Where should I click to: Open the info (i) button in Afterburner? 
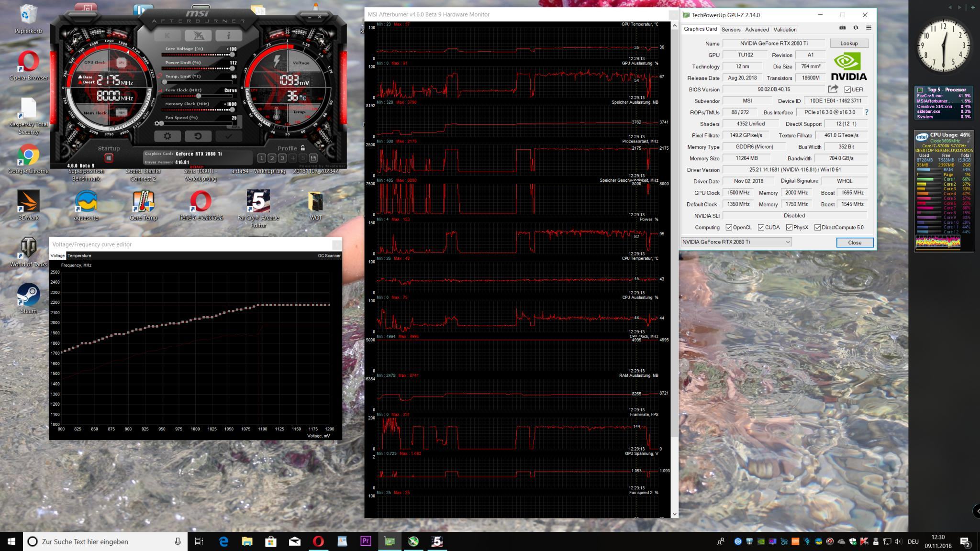(229, 35)
